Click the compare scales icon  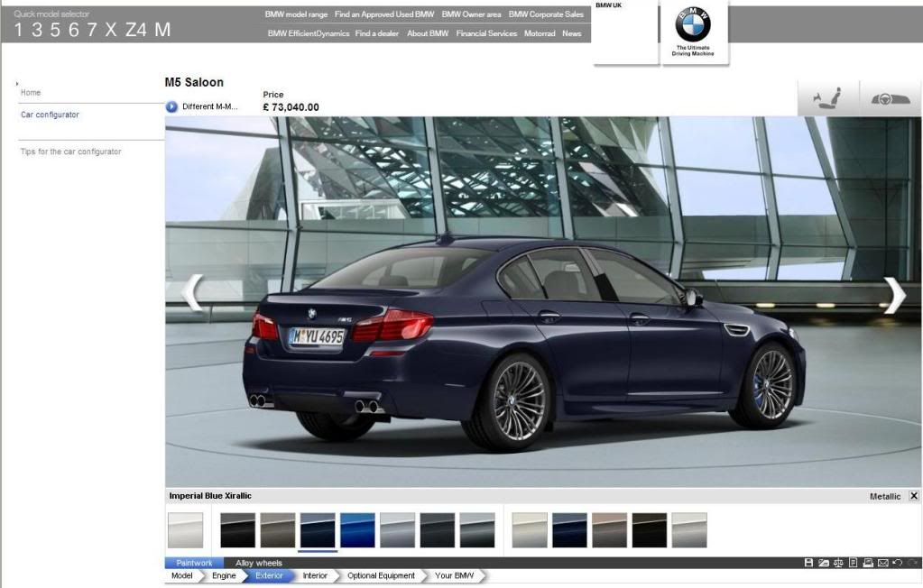pyautogui.click(x=838, y=563)
